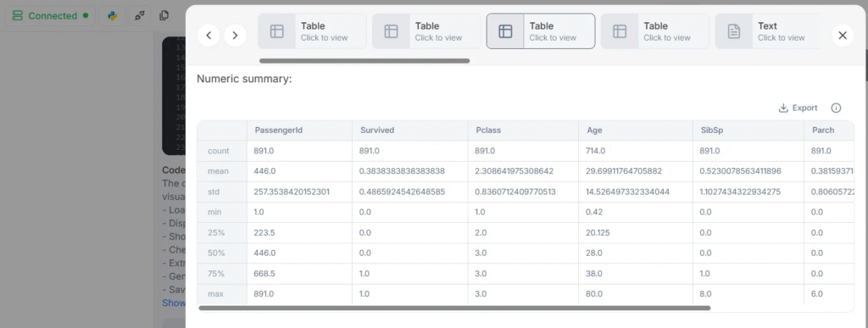Open the Text output card
Screen dimensions: 868x328
tap(768, 31)
